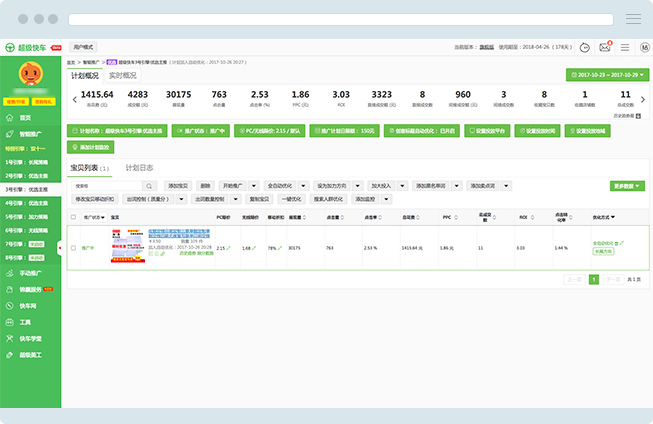Click the 首页 home icon in sidebar

(x=10, y=118)
